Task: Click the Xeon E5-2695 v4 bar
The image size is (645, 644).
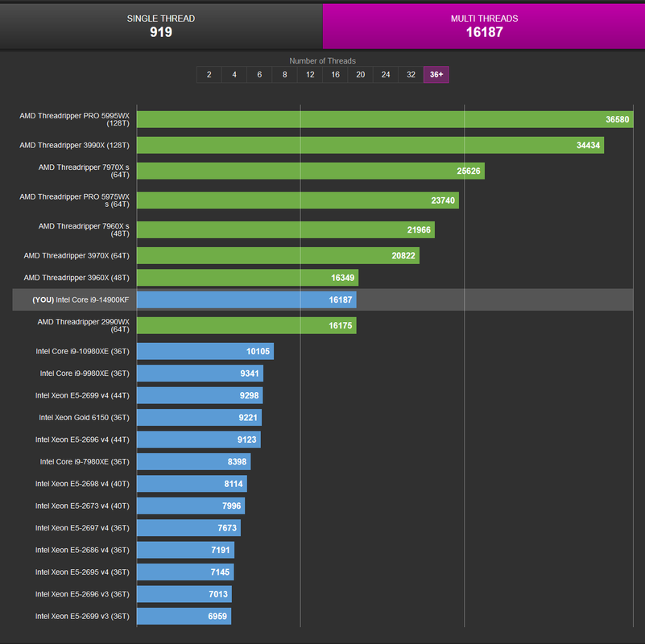Action: pos(185,572)
